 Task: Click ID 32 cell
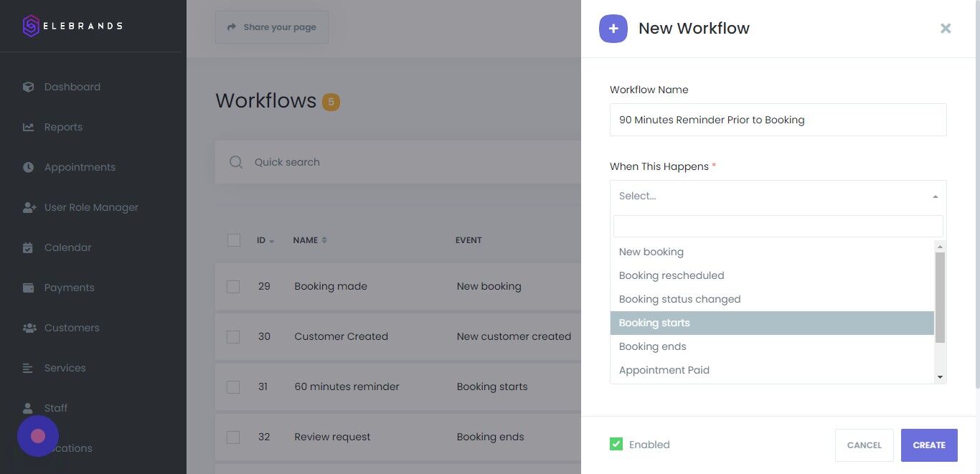pos(264,437)
